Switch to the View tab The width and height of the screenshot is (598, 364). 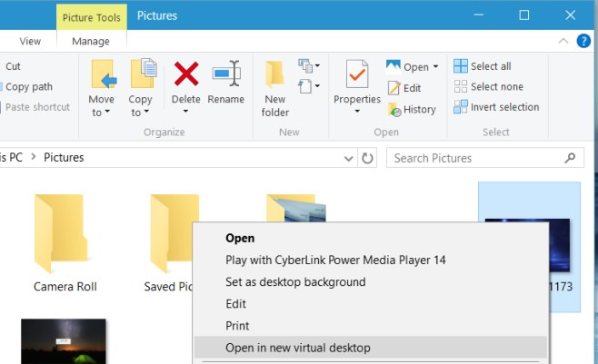coord(30,41)
